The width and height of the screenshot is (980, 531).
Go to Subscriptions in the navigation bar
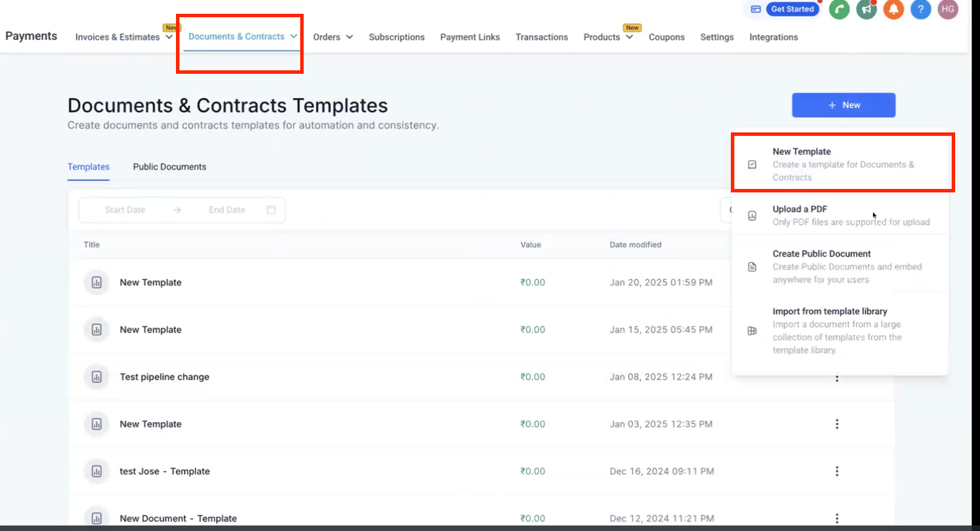[397, 37]
